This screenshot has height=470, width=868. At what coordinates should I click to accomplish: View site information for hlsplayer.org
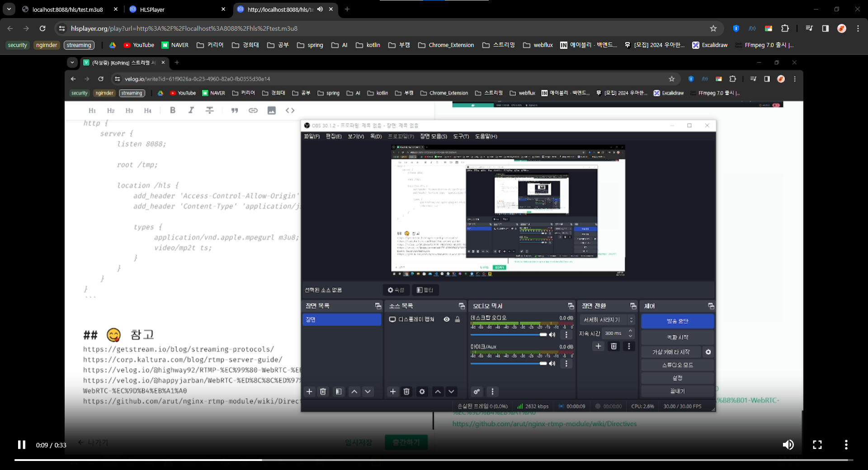(62, 28)
